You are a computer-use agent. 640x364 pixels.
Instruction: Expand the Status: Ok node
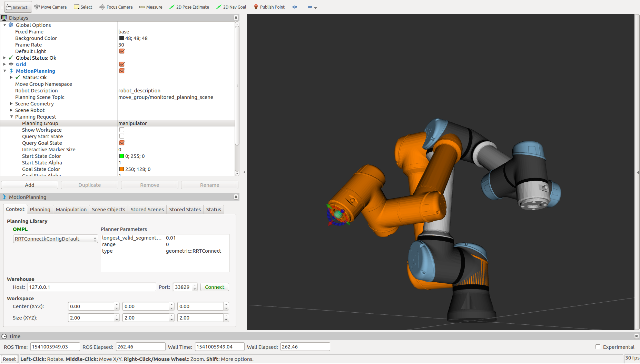11,77
